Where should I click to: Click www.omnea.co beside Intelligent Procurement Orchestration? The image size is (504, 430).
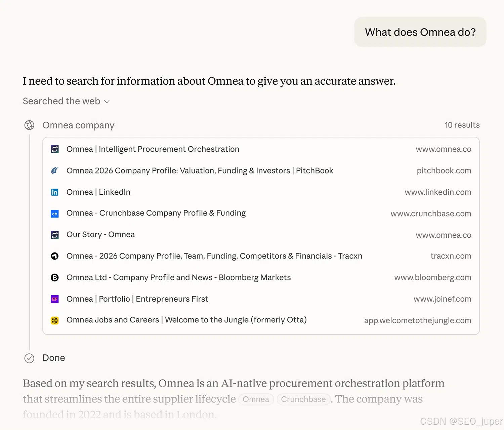[444, 149]
